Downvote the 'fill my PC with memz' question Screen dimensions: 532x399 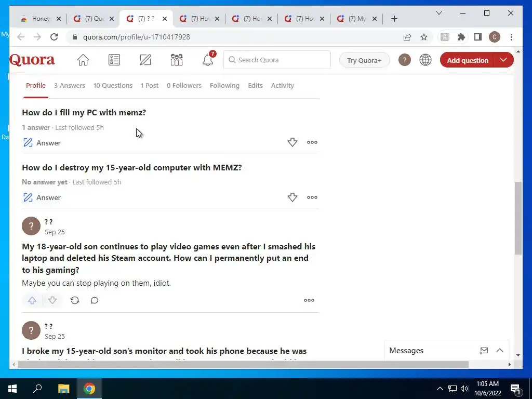click(292, 142)
